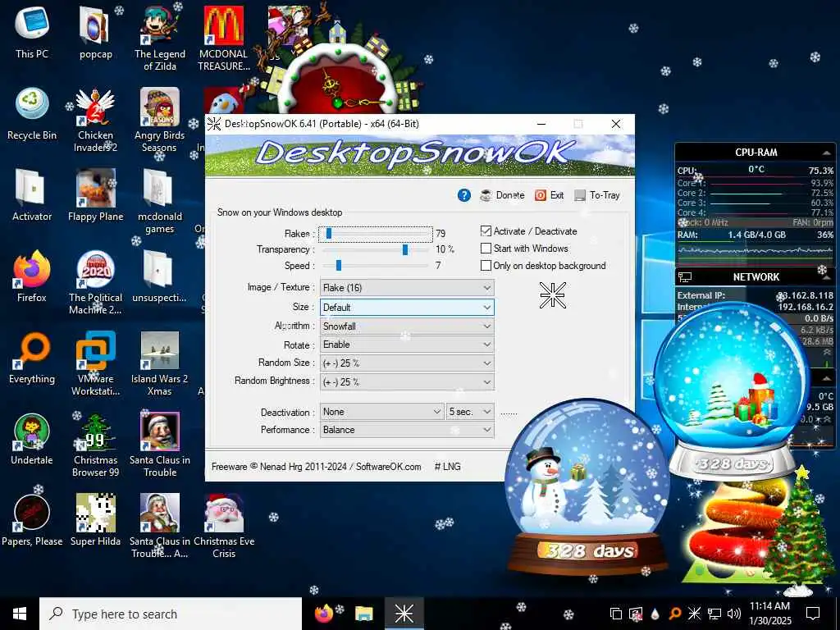Launch VMware Workstation shortcut
Screen dimensions: 840x630
[x=95, y=363]
